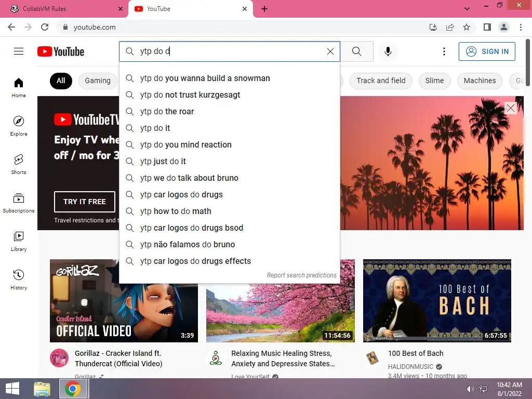Open the YouTube hamburger guide menu
The height and width of the screenshot is (399, 532).
point(19,51)
